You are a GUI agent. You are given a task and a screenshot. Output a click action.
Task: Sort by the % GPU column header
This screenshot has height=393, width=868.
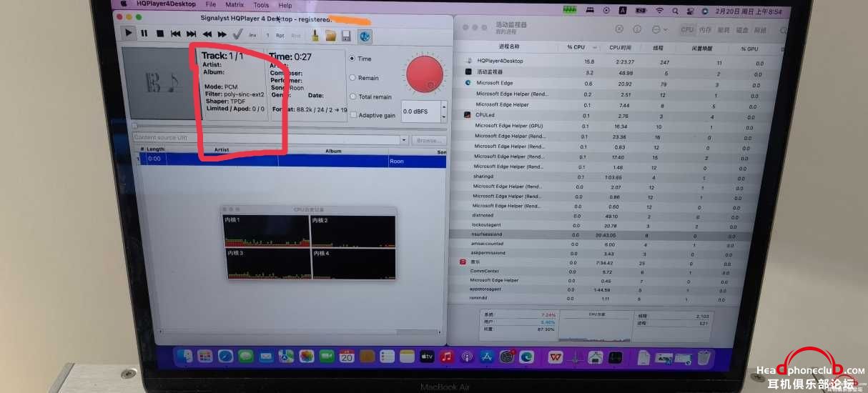tap(749, 49)
